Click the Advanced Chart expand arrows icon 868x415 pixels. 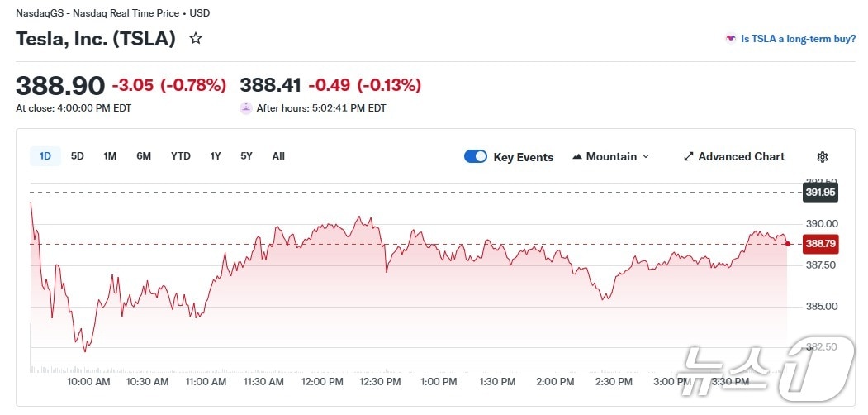coord(689,157)
